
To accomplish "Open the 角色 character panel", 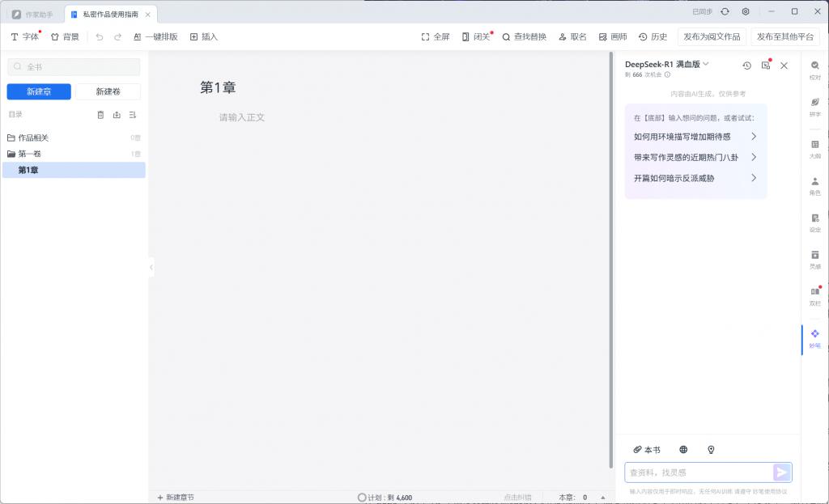I will tap(814, 186).
